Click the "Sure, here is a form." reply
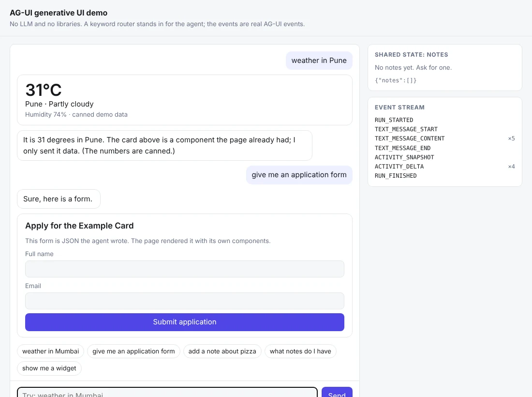Viewport: 532px width, 397px height. pos(59,199)
